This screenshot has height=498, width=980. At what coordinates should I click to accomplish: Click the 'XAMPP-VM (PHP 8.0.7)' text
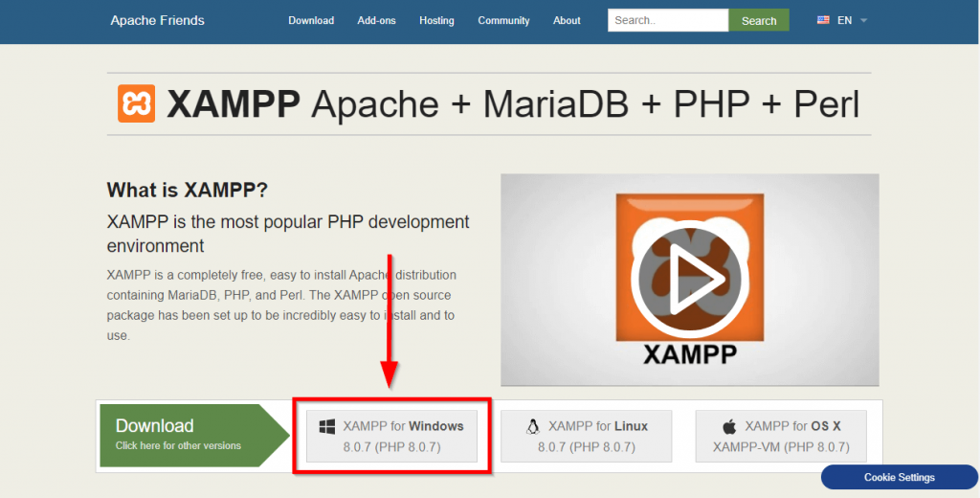(x=781, y=447)
